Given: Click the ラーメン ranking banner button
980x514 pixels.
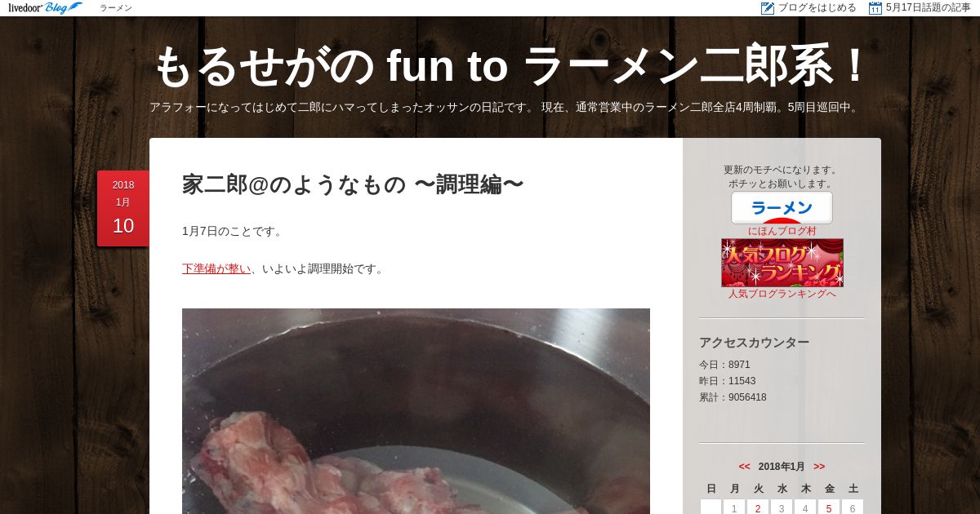Looking at the screenshot, I should 782,207.
